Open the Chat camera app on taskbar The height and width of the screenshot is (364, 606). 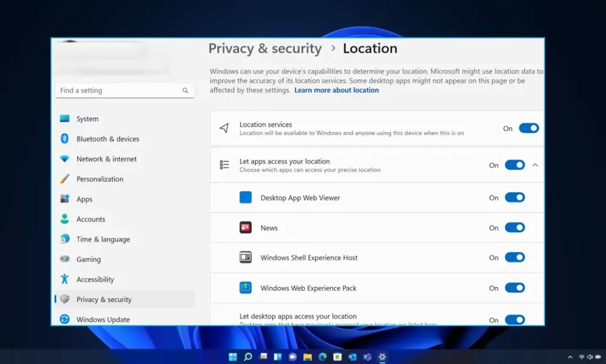click(292, 357)
